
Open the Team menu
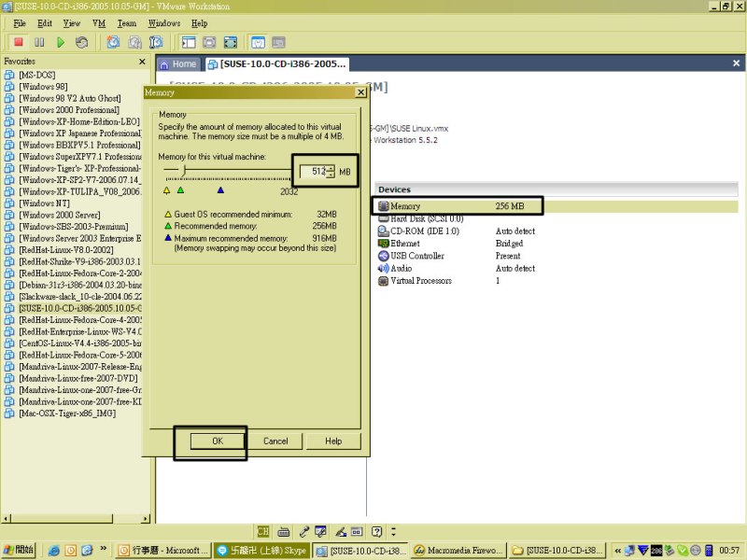[x=127, y=23]
